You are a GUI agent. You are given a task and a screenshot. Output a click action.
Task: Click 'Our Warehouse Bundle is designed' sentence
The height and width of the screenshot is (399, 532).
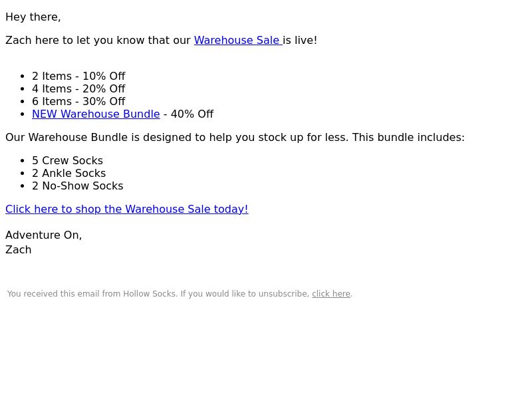click(x=177, y=137)
